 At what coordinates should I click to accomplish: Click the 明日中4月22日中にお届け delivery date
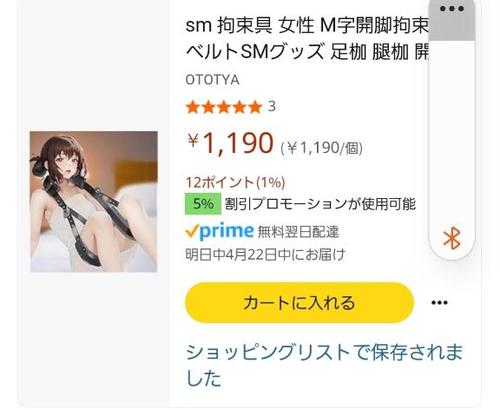[265, 255]
